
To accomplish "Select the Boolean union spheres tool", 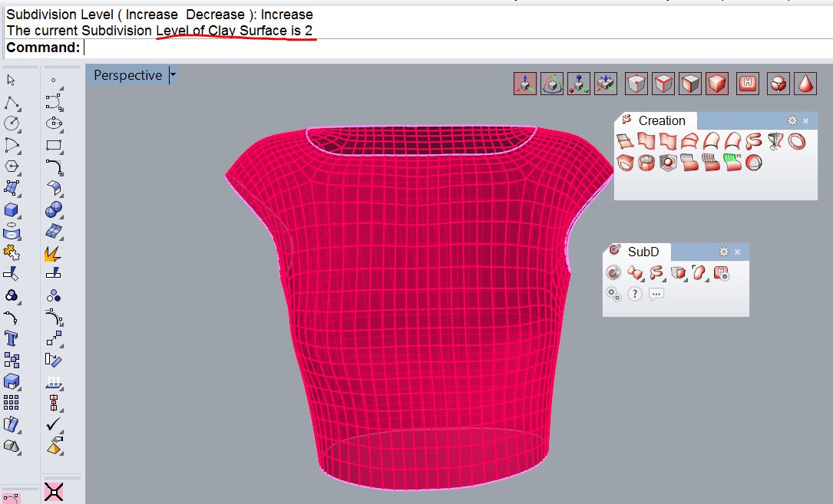I will (x=54, y=209).
